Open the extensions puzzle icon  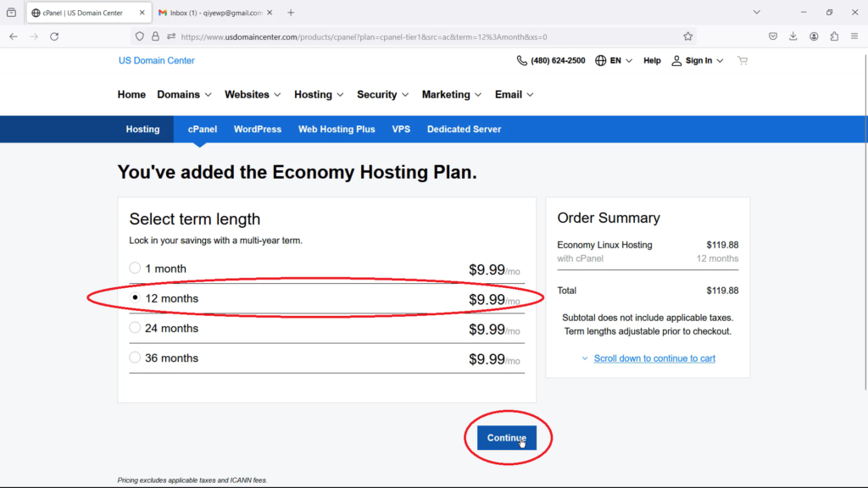pyautogui.click(x=834, y=36)
